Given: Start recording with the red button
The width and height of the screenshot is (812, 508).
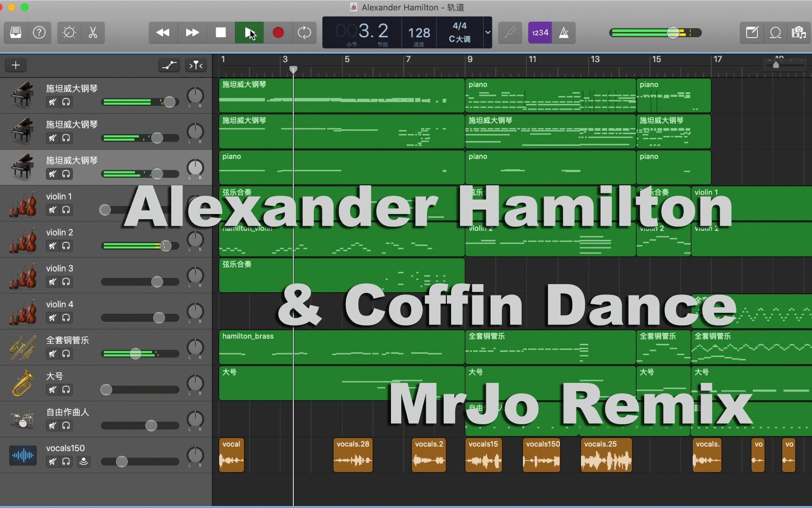Looking at the screenshot, I should (x=278, y=32).
